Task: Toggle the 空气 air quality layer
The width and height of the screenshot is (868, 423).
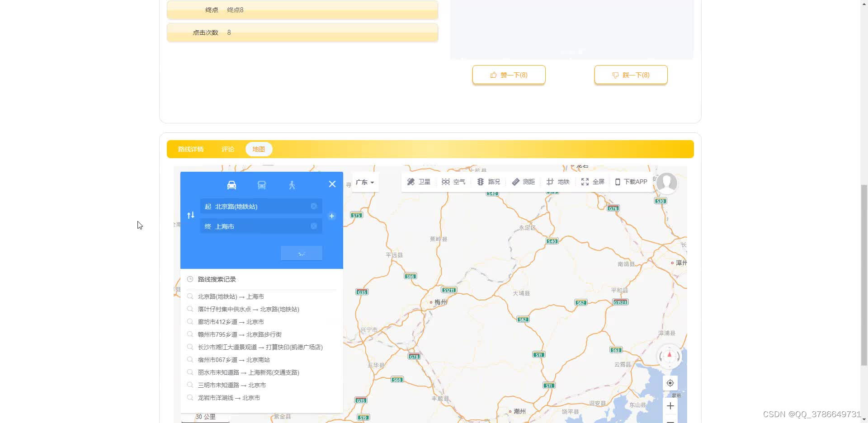Action: pyautogui.click(x=453, y=182)
